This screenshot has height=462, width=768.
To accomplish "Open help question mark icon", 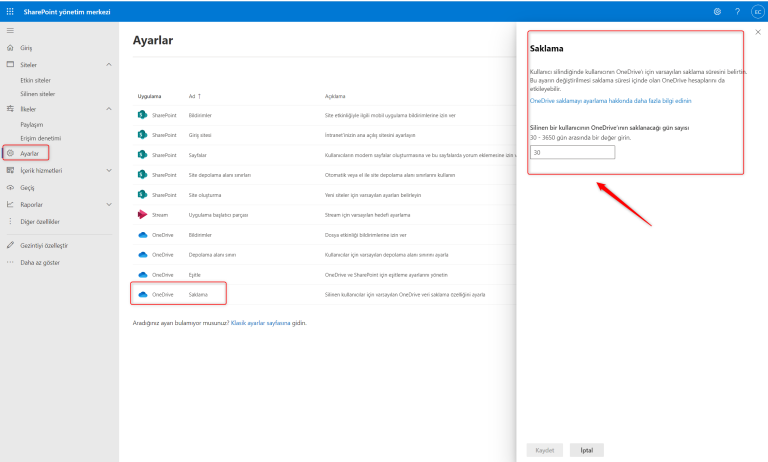I will coord(737,11).
